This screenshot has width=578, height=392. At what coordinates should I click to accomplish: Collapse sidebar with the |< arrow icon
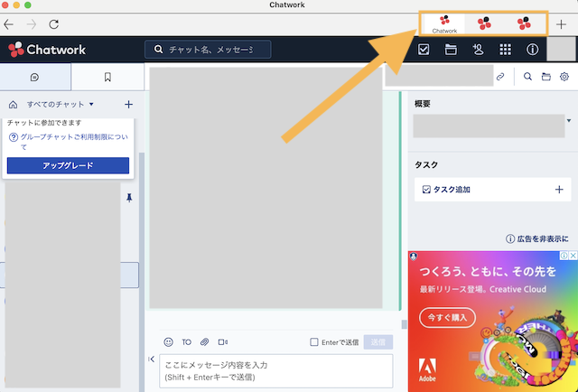pyautogui.click(x=152, y=359)
